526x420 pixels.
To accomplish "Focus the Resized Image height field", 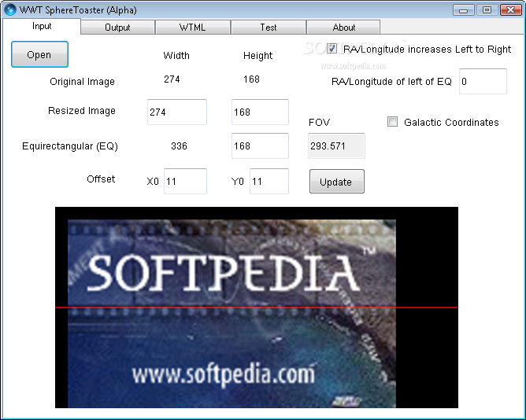I will [x=260, y=112].
